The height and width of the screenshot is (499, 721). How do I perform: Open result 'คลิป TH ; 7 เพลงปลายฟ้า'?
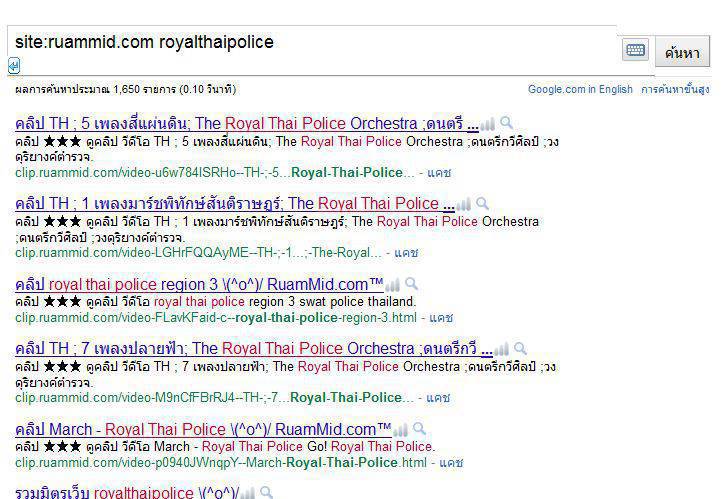254,348
